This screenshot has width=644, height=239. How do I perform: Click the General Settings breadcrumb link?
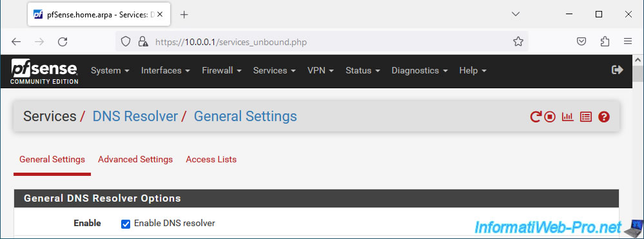[x=245, y=116]
